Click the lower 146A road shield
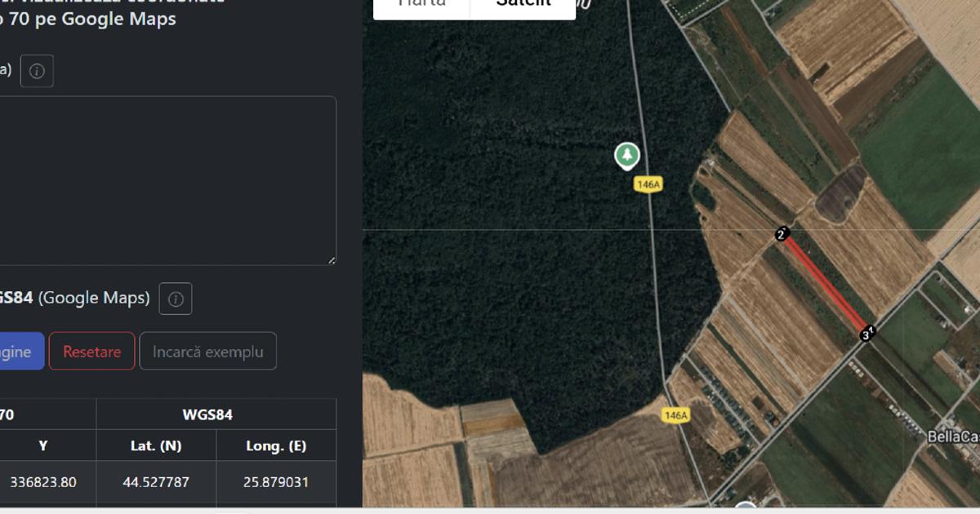 [676, 415]
